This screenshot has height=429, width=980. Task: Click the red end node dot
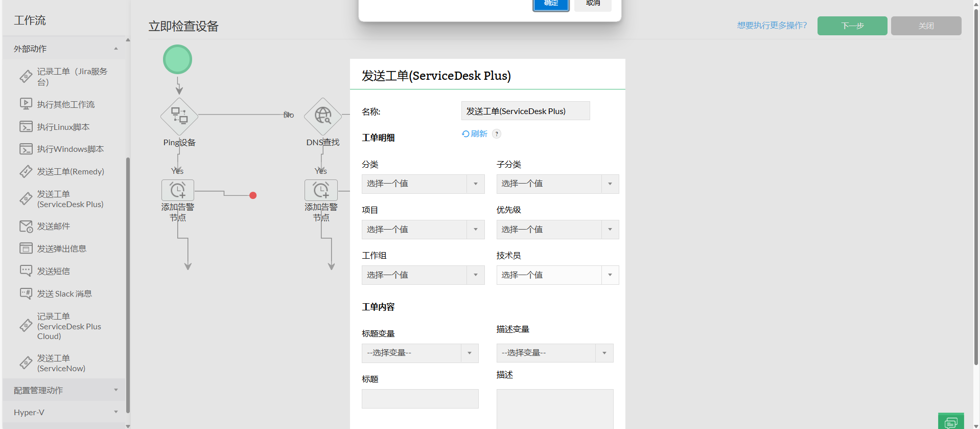click(253, 195)
